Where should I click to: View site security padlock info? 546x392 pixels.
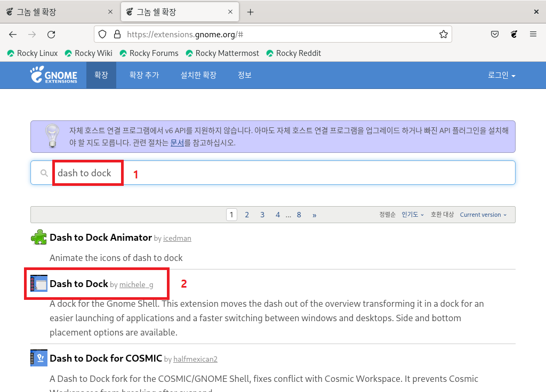pyautogui.click(x=117, y=34)
